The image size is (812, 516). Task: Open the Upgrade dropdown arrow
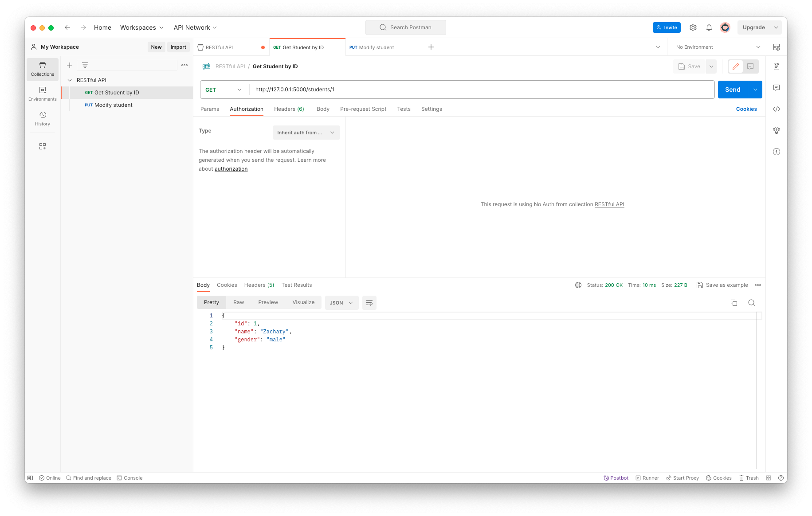pos(776,27)
